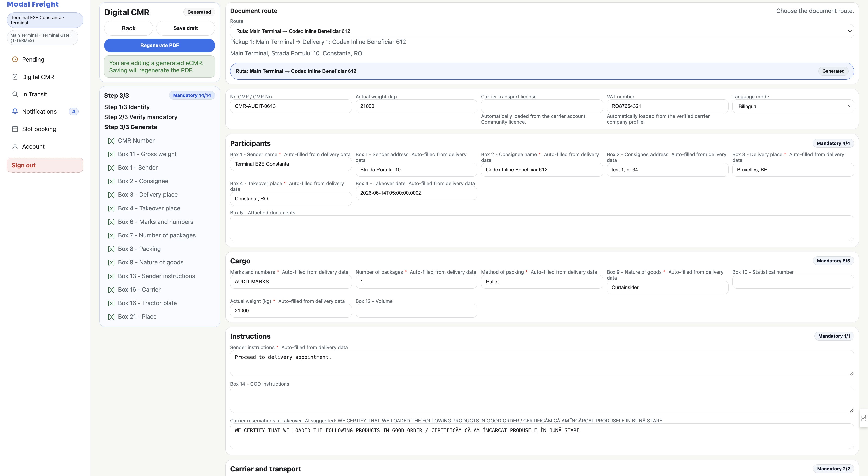The height and width of the screenshot is (476, 868).
Task: Click Step 1/3 Identify
Action: [127, 107]
